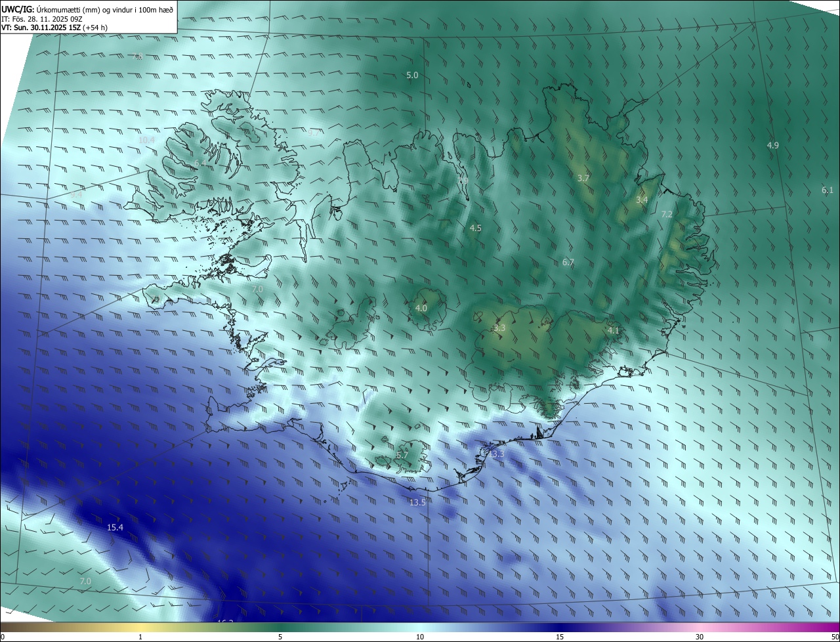The image size is (840, 642).
Task: Click the 3.3 value label
Action: (x=499, y=328)
